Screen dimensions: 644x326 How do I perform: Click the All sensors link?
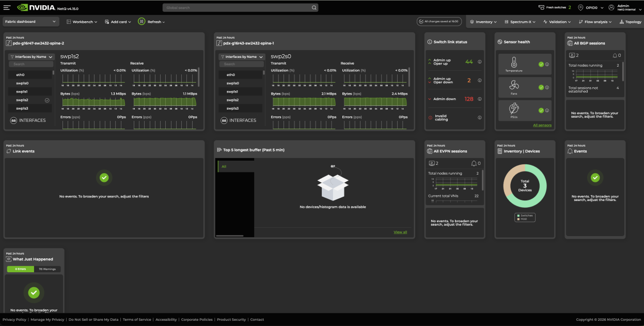542,125
